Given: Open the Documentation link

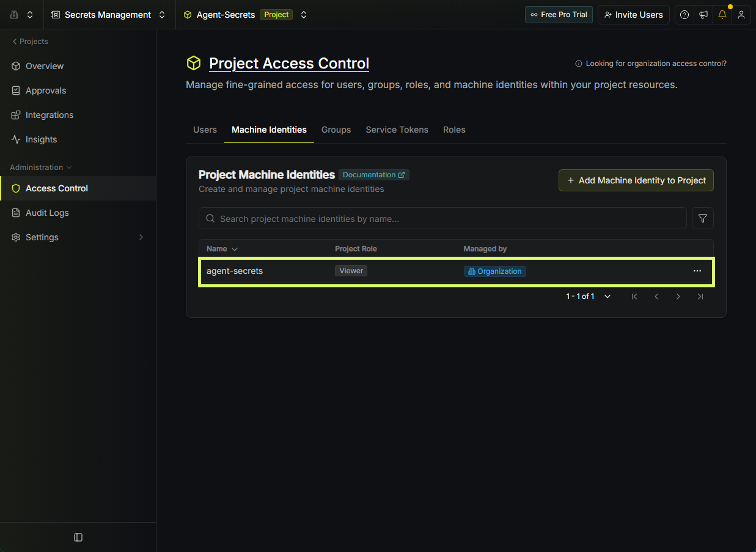Looking at the screenshot, I should [x=374, y=175].
